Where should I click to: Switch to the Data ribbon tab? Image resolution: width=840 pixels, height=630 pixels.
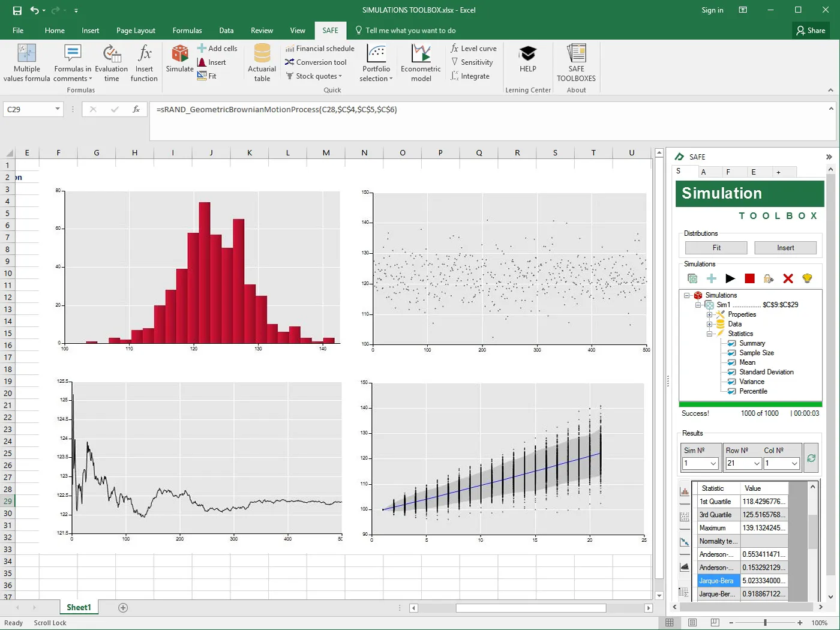point(226,30)
